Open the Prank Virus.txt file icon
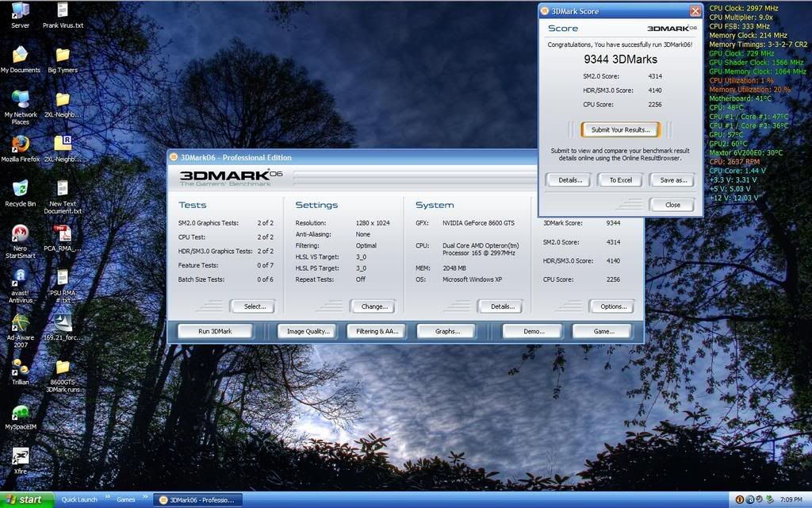This screenshot has height=508, width=812. tap(63, 10)
